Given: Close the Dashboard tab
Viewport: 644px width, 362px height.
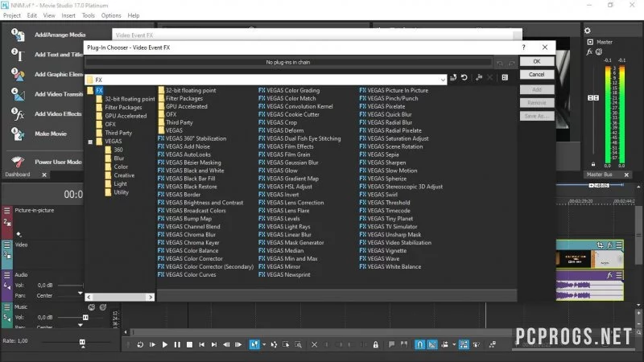Looking at the screenshot, I should [44, 175].
